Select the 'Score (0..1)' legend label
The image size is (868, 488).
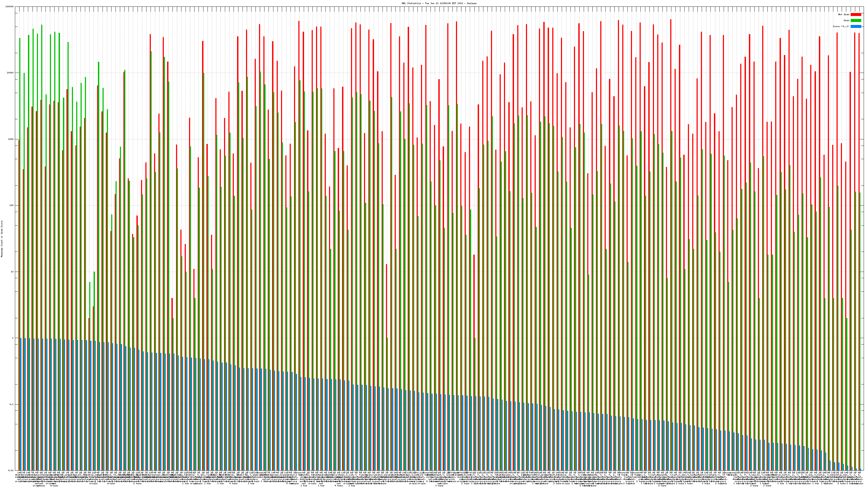click(x=841, y=26)
